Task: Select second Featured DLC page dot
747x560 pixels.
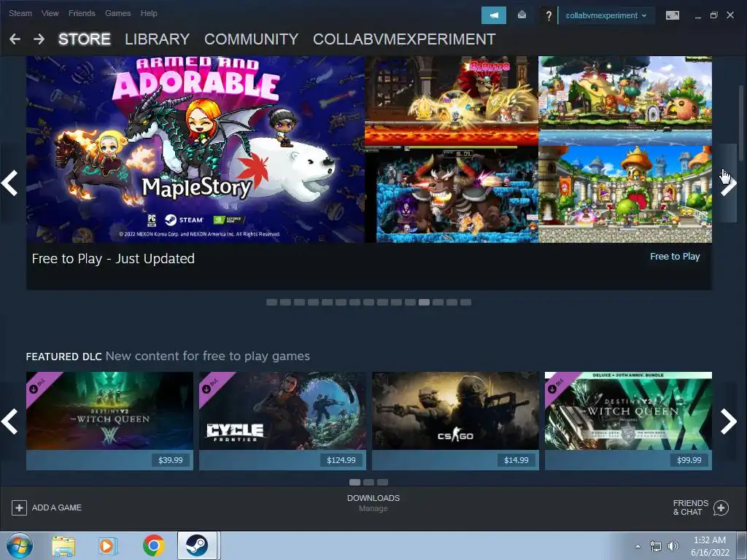Action: click(x=368, y=483)
